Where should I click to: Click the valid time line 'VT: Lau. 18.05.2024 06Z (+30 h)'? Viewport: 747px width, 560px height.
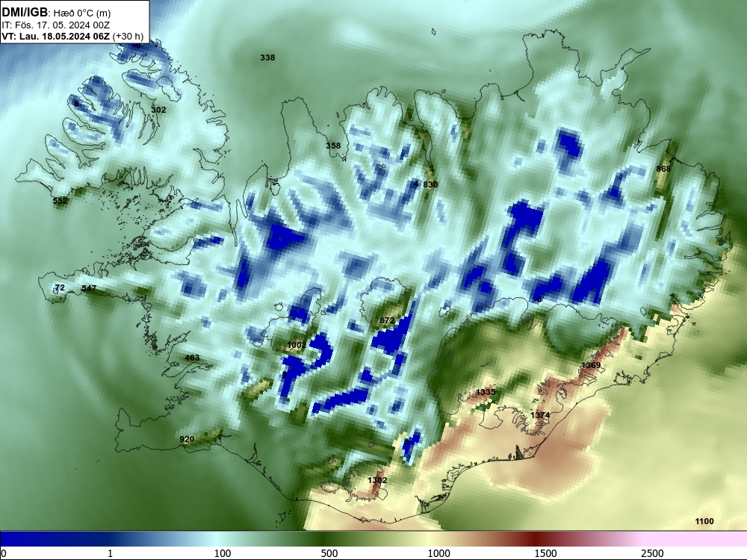click(x=72, y=36)
